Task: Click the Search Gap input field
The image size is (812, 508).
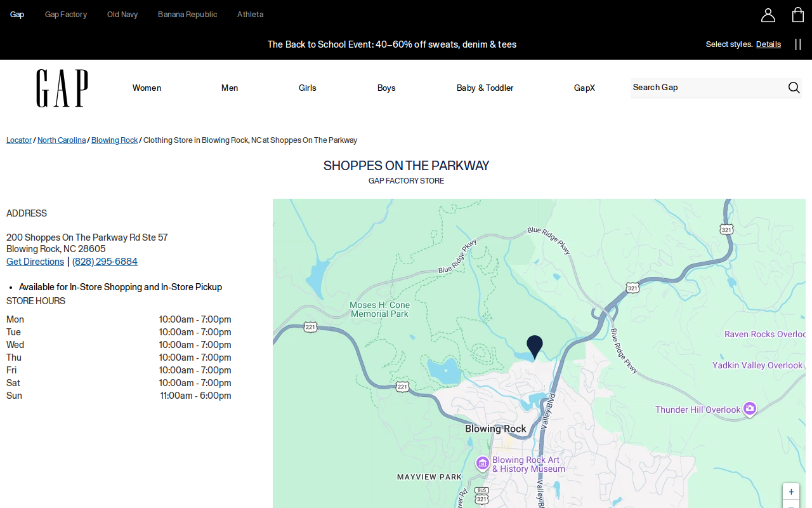Action: coord(707,88)
